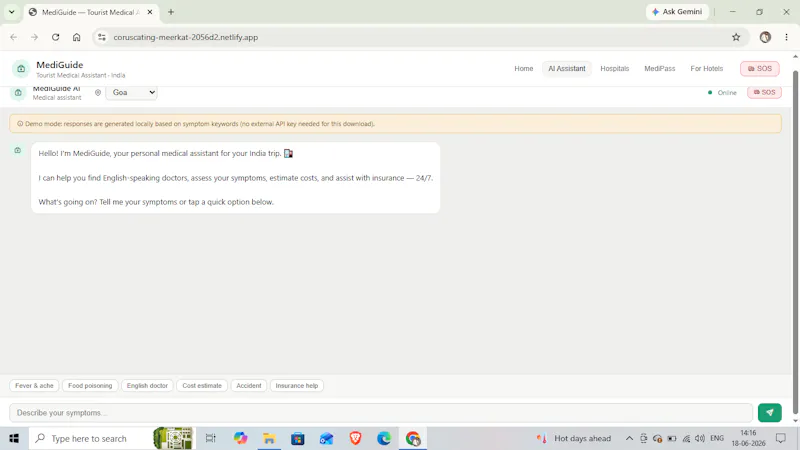
Task: Choose the English doctor quick option
Action: tap(147, 386)
